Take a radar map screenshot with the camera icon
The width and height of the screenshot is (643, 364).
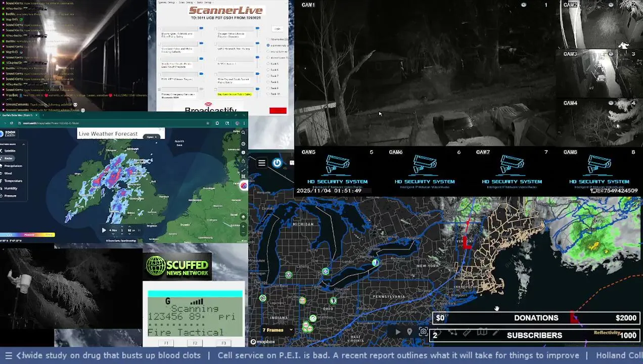point(424,332)
